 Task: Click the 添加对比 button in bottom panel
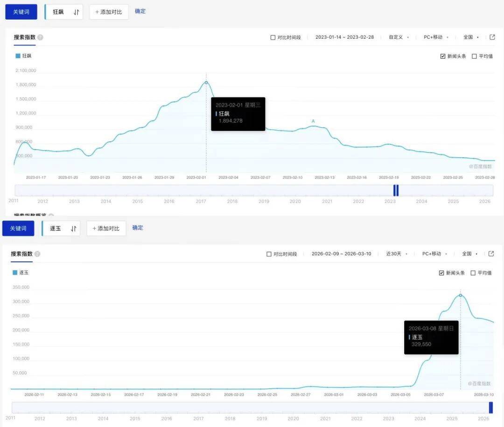106,228
